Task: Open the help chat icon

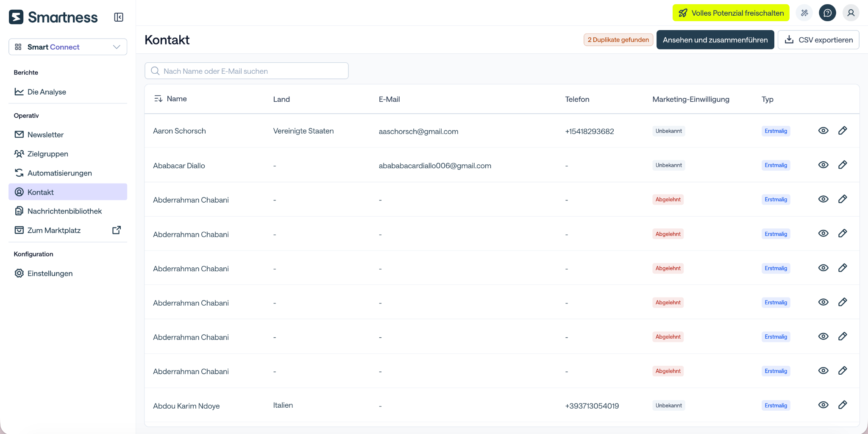Action: pos(827,13)
